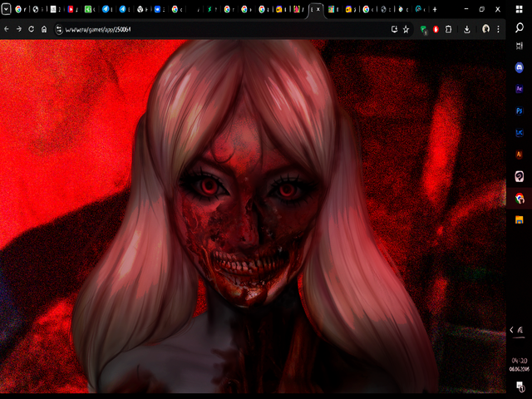The height and width of the screenshot is (399, 532).
Task: Open a new tab with plus button
Action: [435, 9]
